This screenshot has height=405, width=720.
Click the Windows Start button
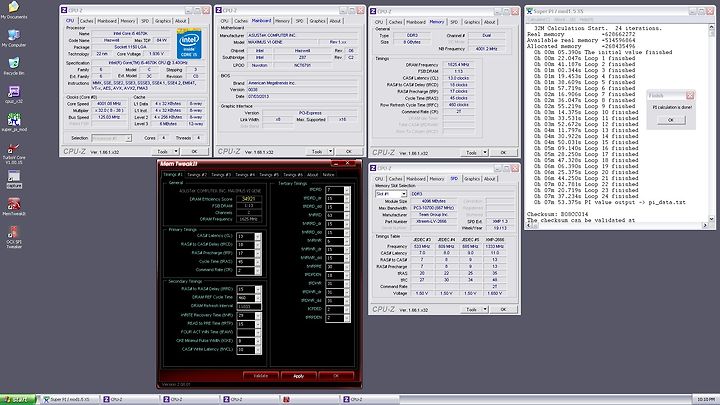(18, 399)
